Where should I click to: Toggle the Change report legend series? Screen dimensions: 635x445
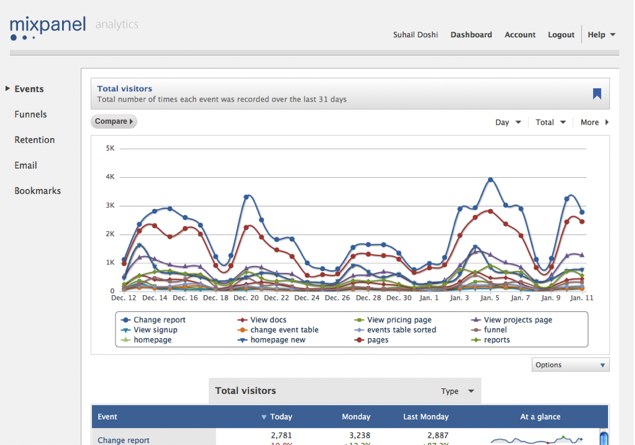pyautogui.click(x=158, y=320)
